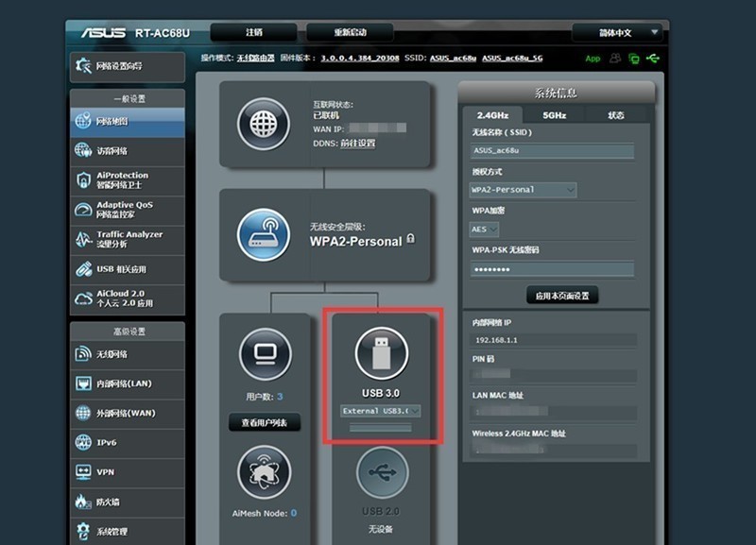
Task: Open VPN settings icon in sidebar
Action: pyautogui.click(x=83, y=471)
